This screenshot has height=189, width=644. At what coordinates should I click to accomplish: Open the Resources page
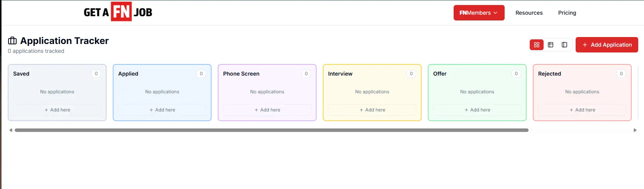(x=529, y=13)
